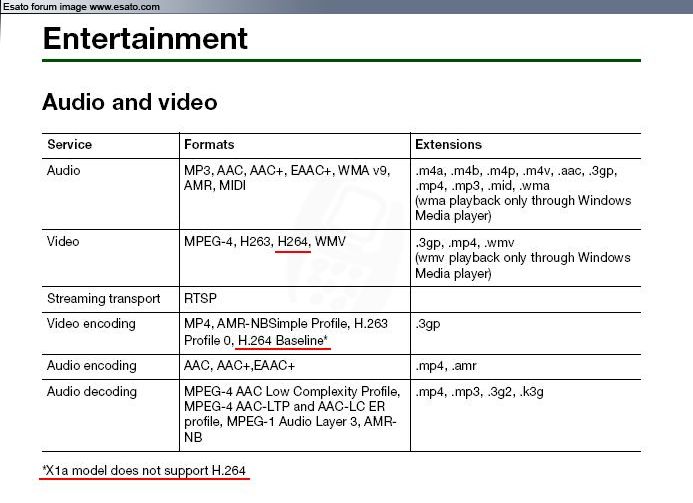Click the '.3gp, .mp4, .wmv' extensions text

[465, 243]
